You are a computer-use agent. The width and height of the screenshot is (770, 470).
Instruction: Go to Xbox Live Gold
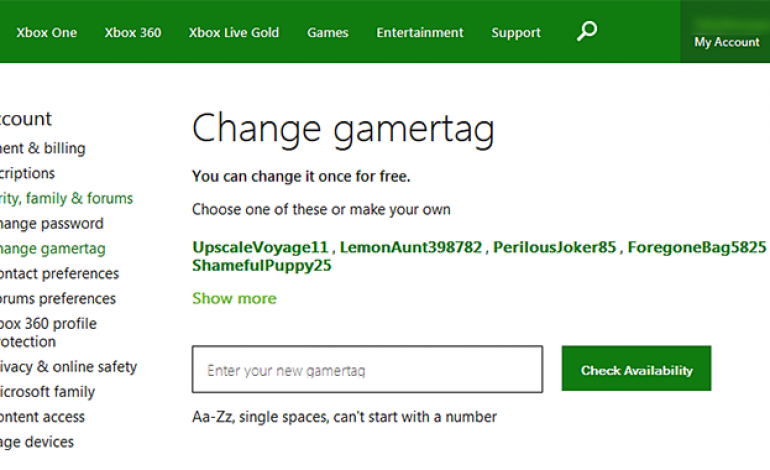tap(234, 32)
